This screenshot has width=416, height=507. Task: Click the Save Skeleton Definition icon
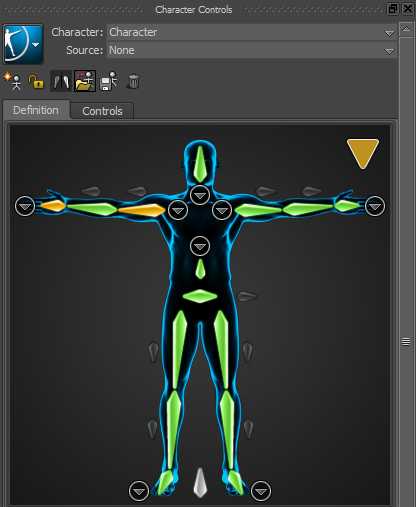point(108,81)
